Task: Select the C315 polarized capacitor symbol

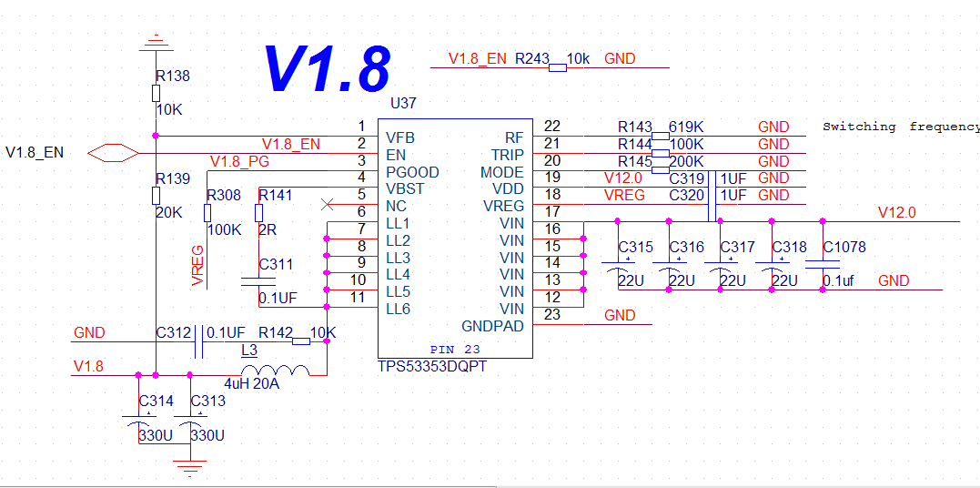Action: click(x=618, y=266)
